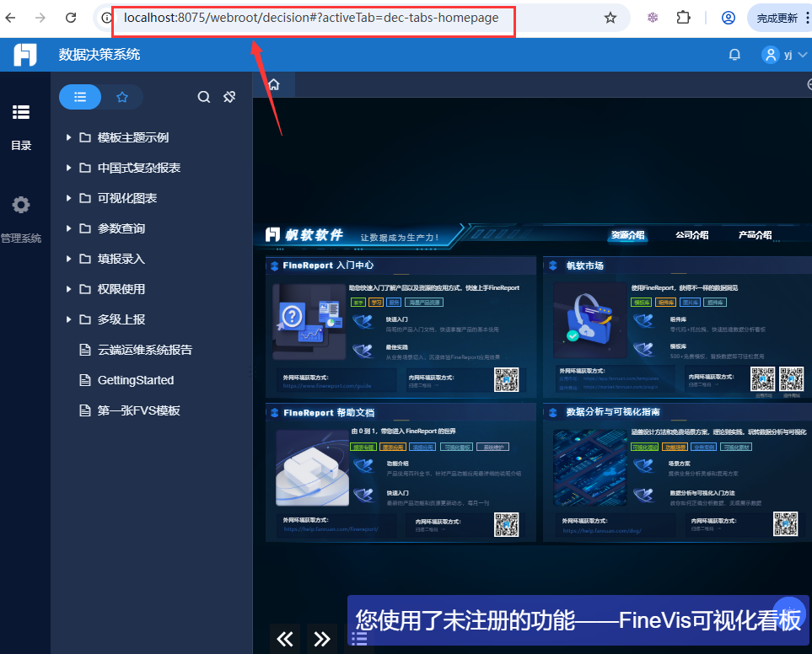812x654 pixels.
Task: Click the 帆软市场 folder illustration thumbnail
Action: tap(590, 320)
